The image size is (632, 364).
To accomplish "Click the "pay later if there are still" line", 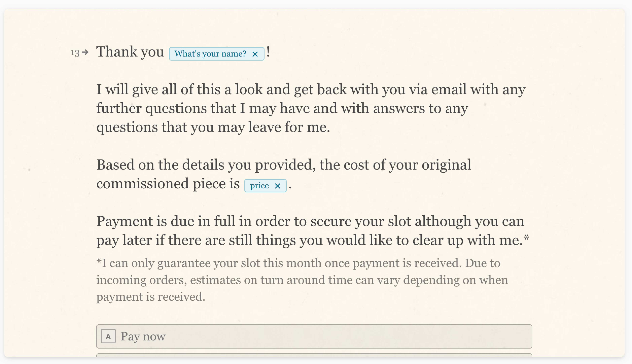I will click(x=313, y=240).
